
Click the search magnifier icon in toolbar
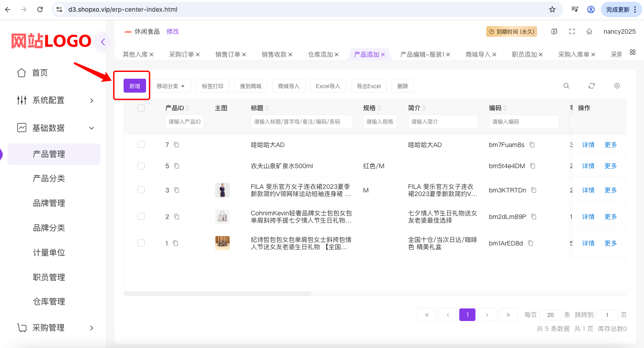566,86
